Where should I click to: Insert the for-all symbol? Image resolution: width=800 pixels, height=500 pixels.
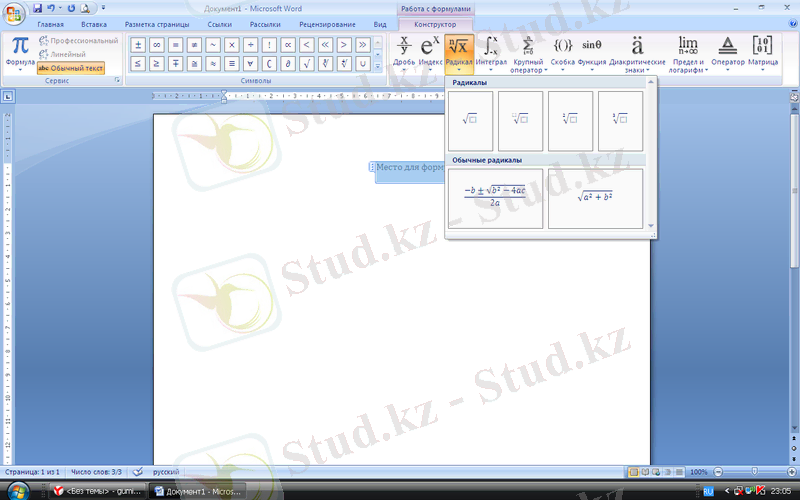point(251,64)
